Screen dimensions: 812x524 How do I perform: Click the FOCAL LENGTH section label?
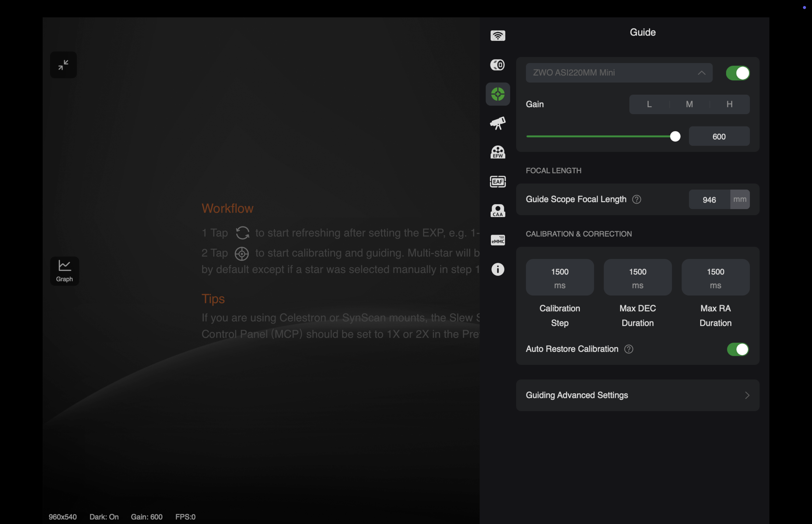coord(554,170)
